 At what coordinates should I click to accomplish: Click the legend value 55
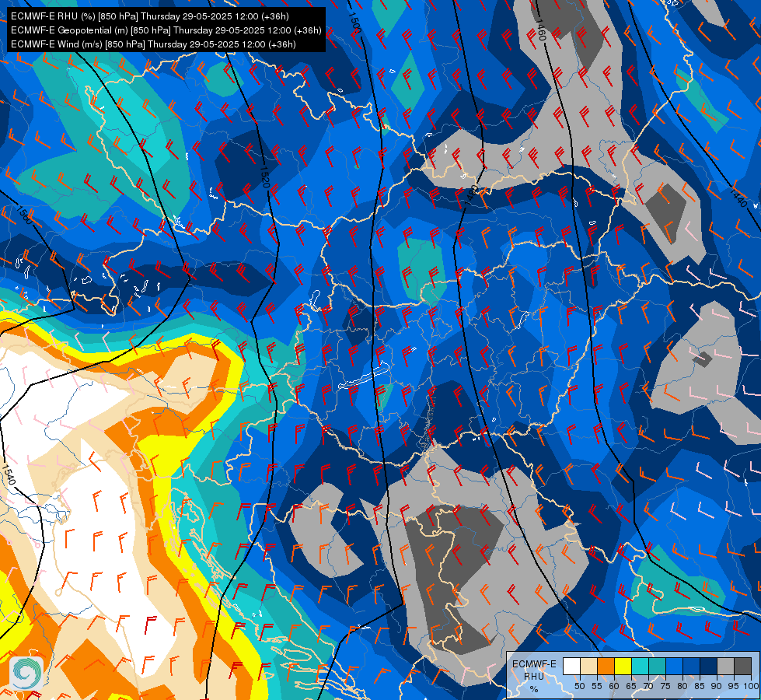click(x=596, y=686)
